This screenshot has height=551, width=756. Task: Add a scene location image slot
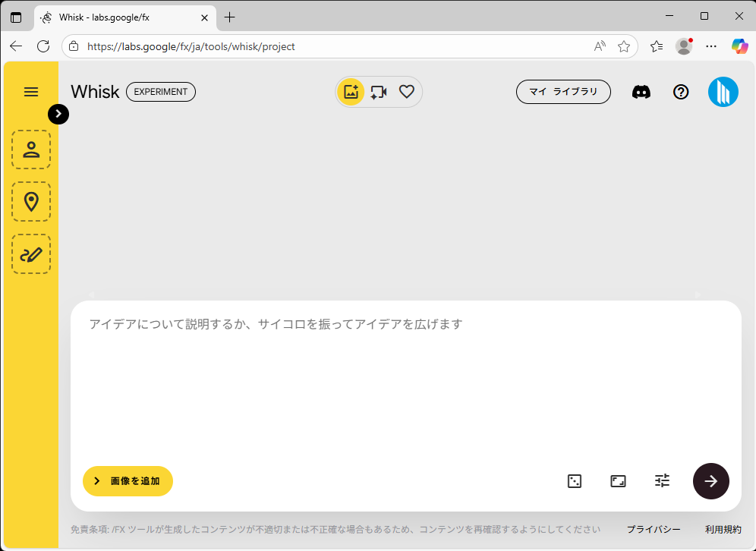click(x=31, y=201)
